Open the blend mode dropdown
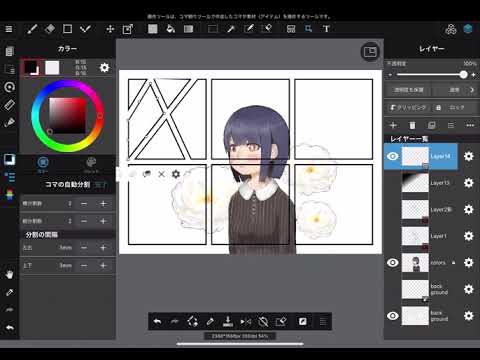Viewport: 480px width, 360px height. [456, 90]
